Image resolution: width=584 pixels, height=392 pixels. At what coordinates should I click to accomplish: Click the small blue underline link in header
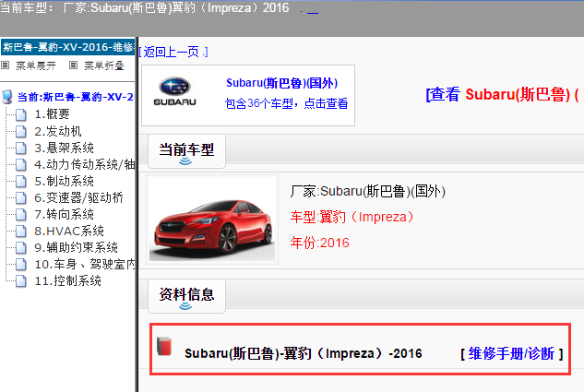point(313,12)
